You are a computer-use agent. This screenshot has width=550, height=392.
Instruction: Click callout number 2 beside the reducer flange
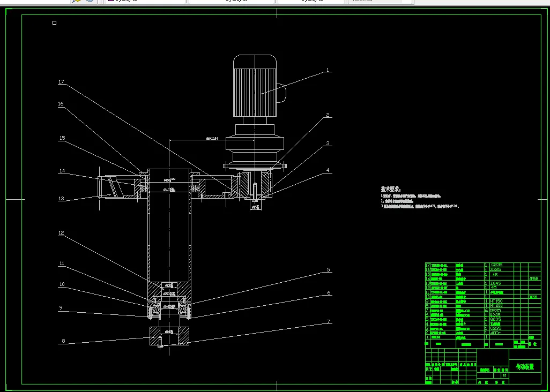click(328, 115)
